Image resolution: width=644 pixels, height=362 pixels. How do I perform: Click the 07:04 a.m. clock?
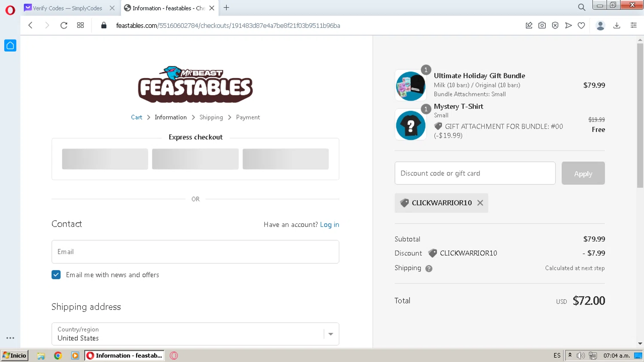tap(617, 356)
